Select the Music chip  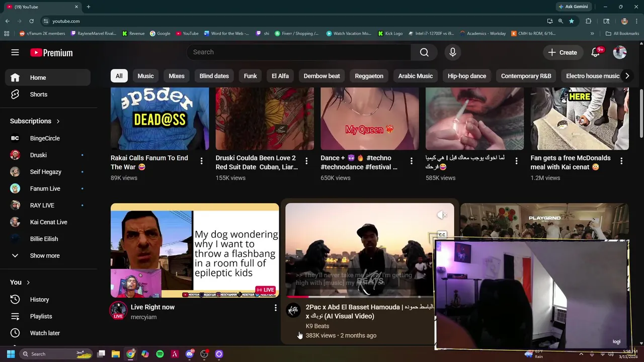pos(145,76)
